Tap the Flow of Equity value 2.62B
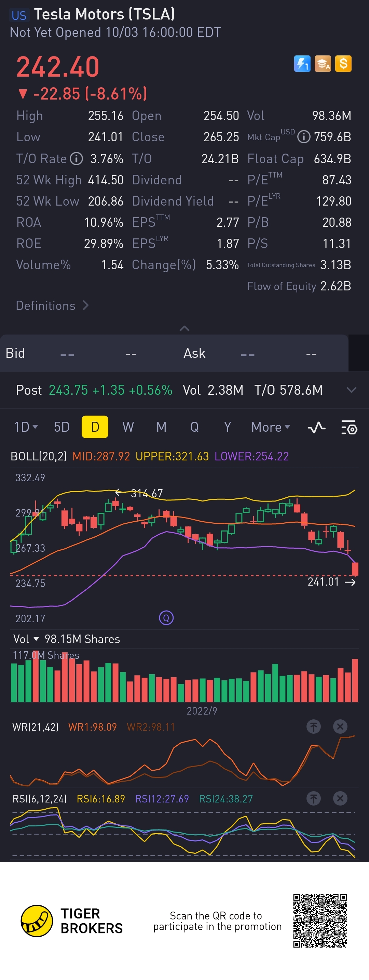 tap(336, 286)
